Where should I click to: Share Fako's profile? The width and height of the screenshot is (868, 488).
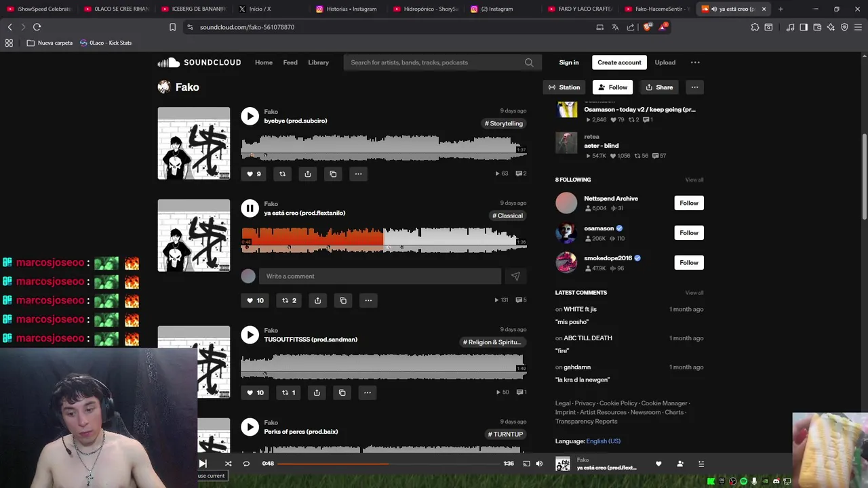tap(659, 87)
